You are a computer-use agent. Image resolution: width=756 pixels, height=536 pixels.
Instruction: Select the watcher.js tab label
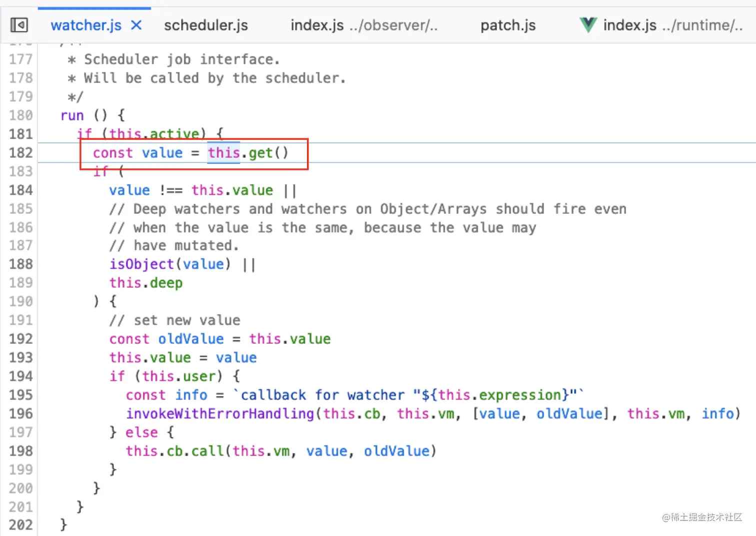tap(86, 25)
